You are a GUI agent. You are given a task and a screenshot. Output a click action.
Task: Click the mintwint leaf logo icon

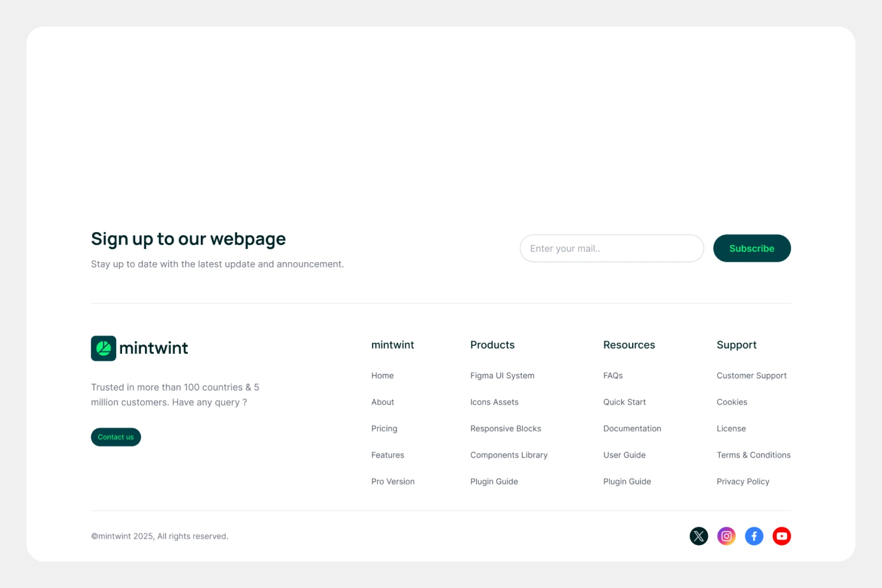[103, 348]
